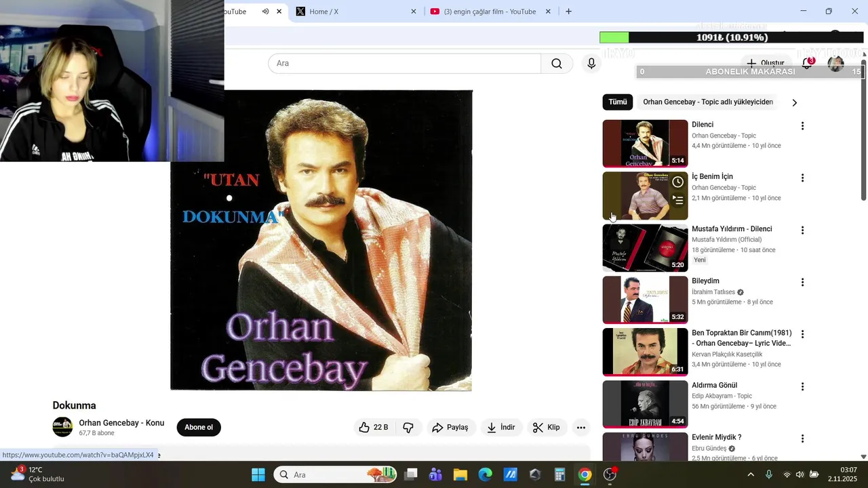This screenshot has width=868, height=488.
Task: Click the Orhan Gencebay album video
Action: point(321,240)
